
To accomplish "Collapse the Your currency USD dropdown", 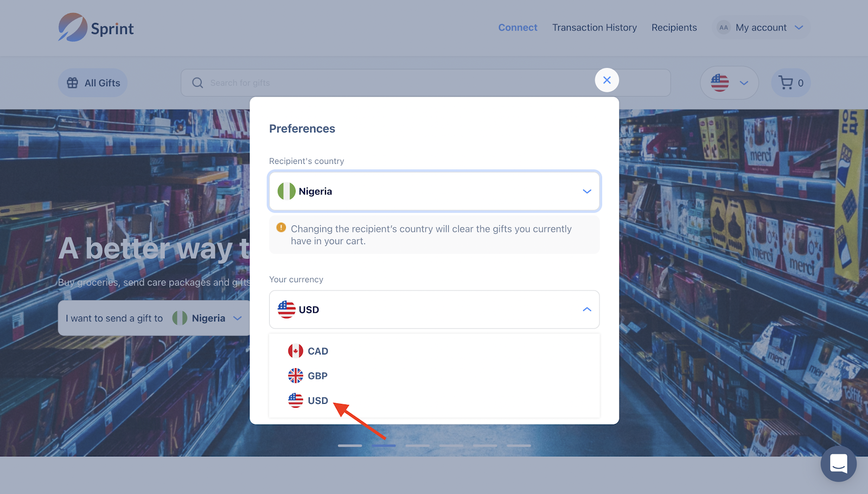I will click(435, 309).
